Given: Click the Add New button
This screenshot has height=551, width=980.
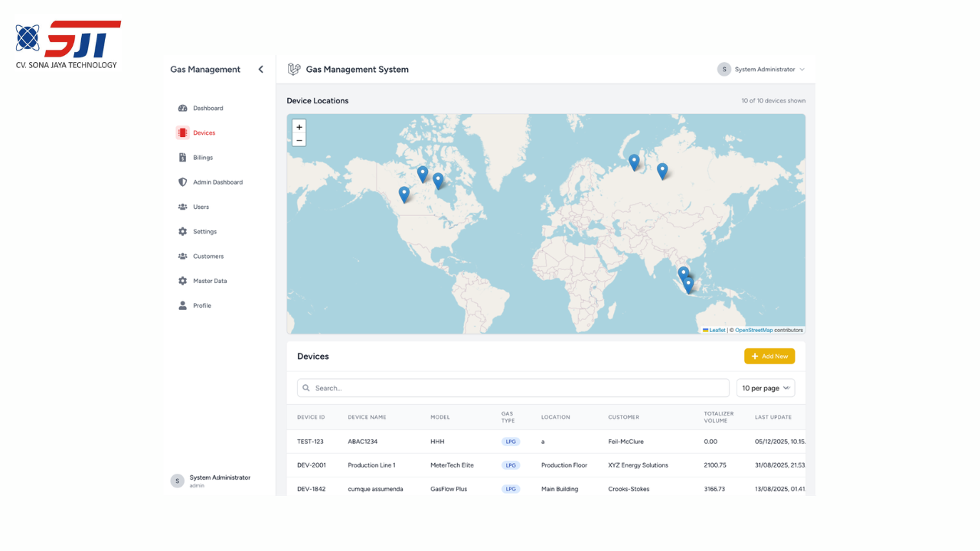Looking at the screenshot, I should (769, 356).
